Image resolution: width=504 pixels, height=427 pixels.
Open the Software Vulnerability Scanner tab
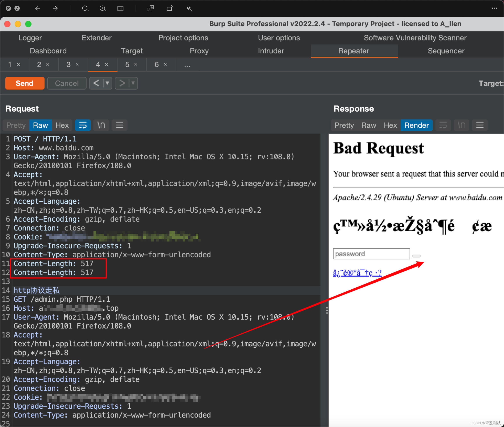click(415, 38)
